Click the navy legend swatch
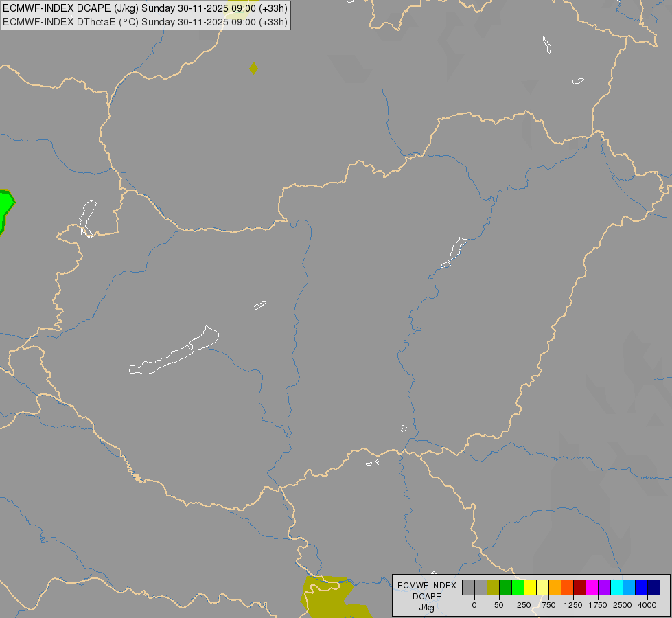 point(654,587)
